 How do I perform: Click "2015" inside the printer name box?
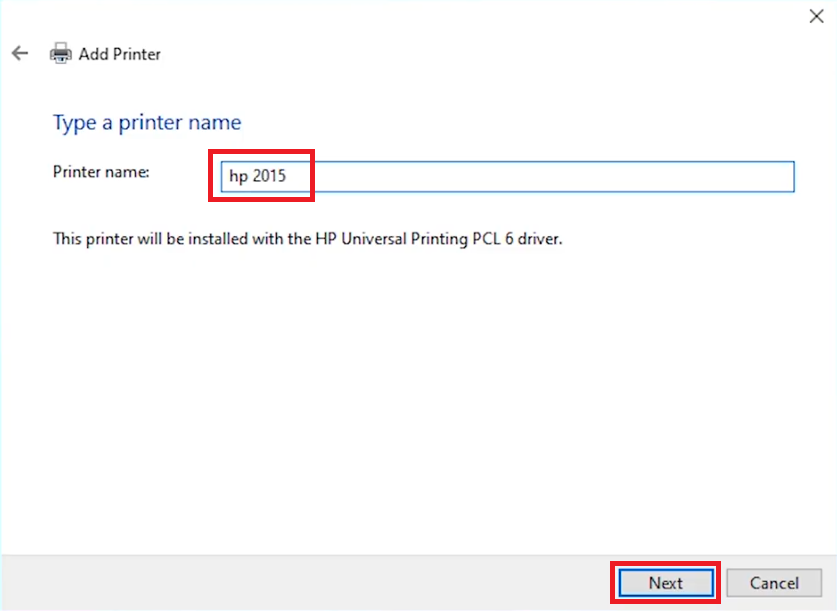tap(270, 176)
